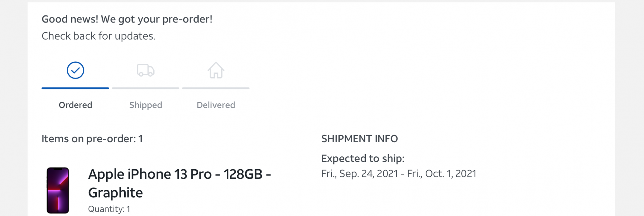The width and height of the screenshot is (644, 216).
Task: Click the blue Ordered checkmark icon
Action: (x=75, y=70)
